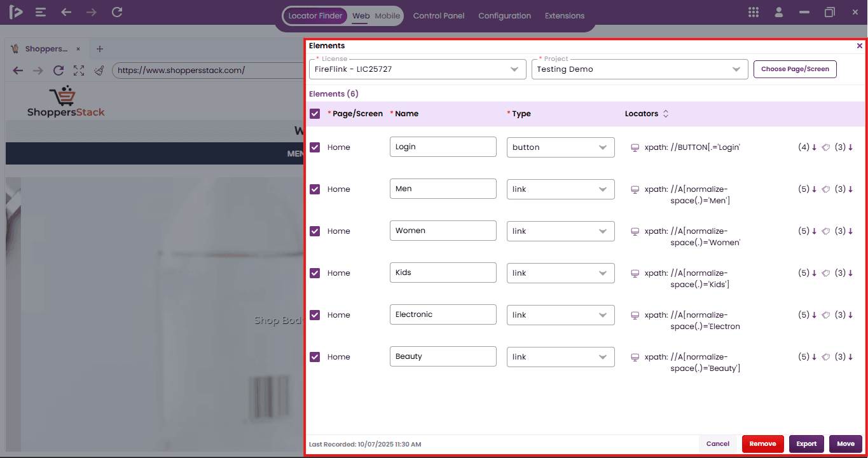Screen dimensions: 868x458
Task: Click the Move button
Action: [x=846, y=444]
